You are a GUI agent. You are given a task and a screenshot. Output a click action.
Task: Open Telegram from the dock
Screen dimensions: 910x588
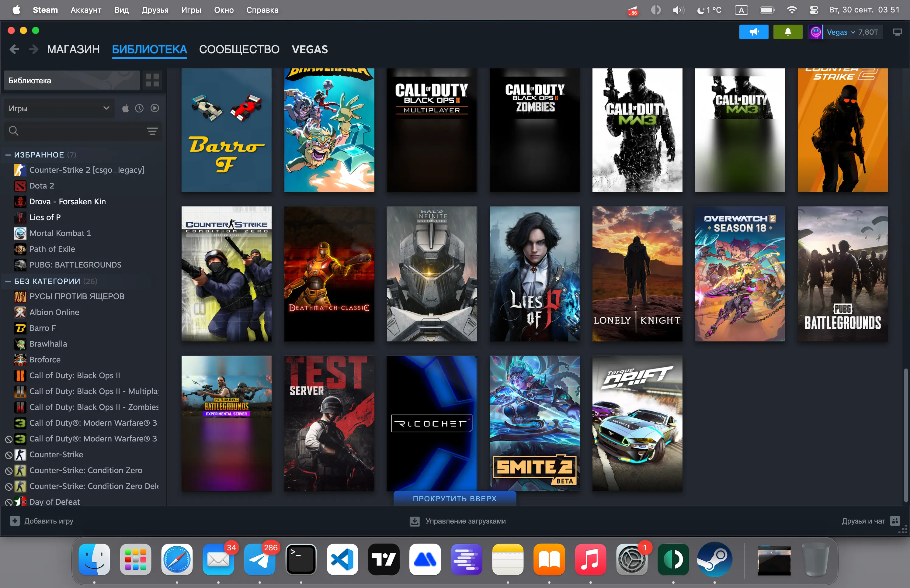click(x=260, y=559)
